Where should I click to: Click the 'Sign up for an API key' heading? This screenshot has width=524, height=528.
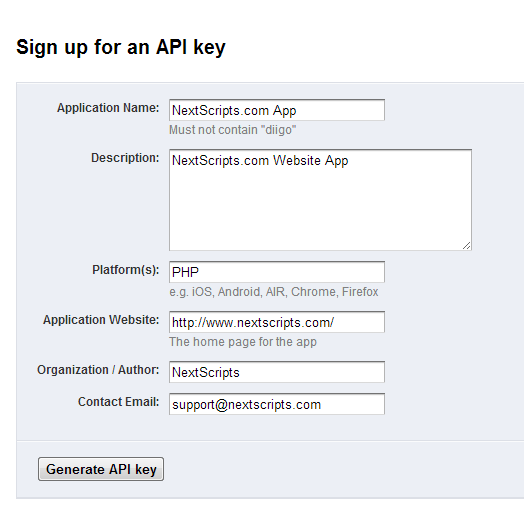click(x=121, y=47)
